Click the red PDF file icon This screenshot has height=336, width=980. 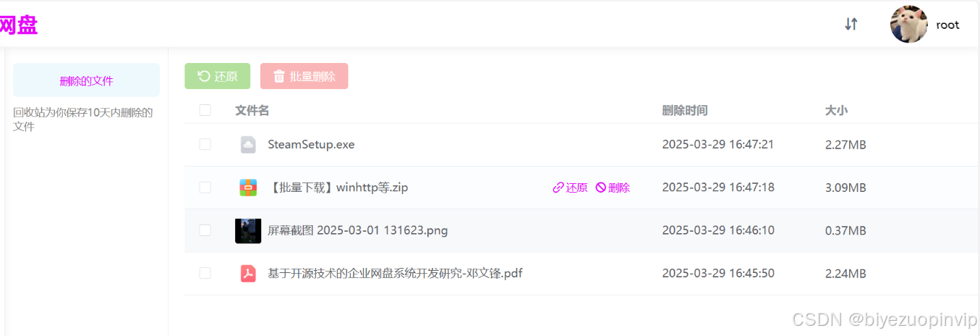[x=248, y=274]
